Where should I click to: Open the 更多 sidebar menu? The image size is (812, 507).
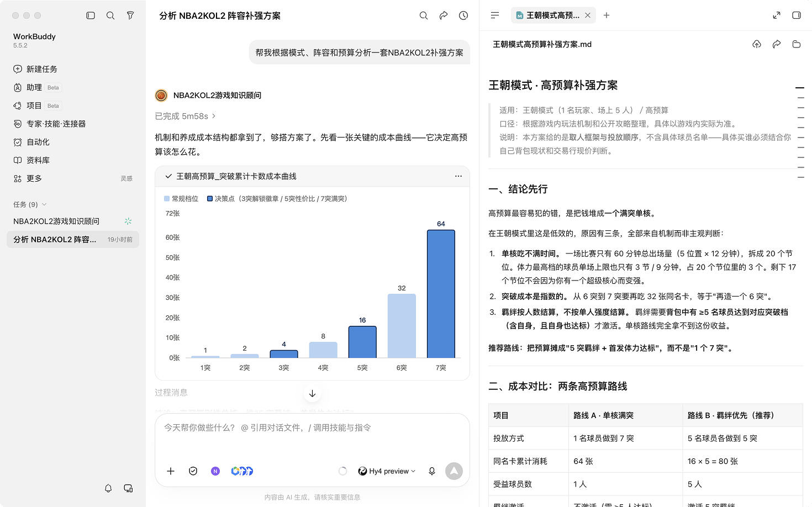click(x=73, y=178)
